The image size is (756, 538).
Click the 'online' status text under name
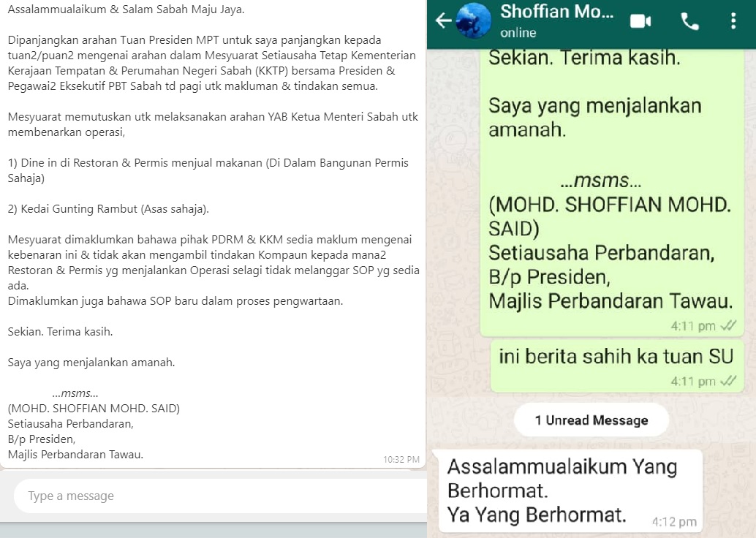click(x=518, y=33)
